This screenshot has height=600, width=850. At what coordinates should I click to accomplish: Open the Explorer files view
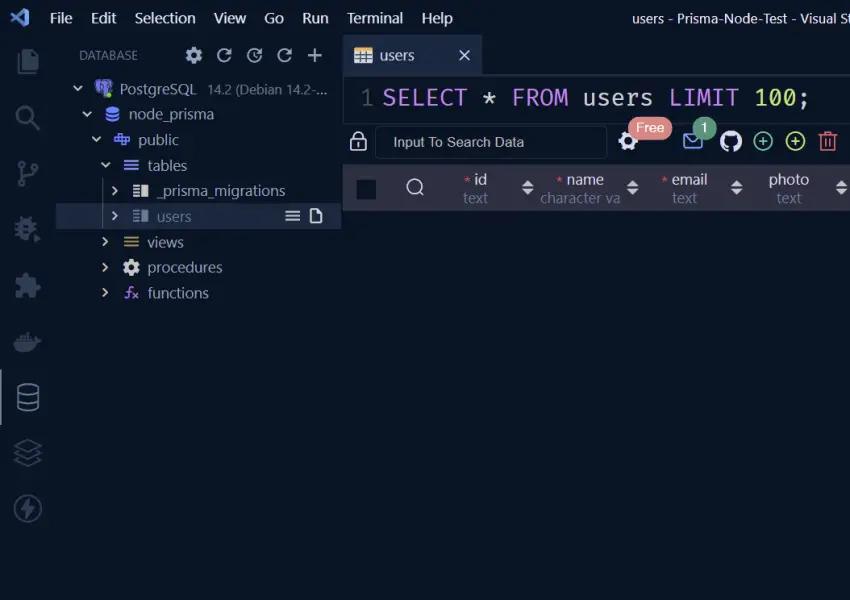pos(28,61)
